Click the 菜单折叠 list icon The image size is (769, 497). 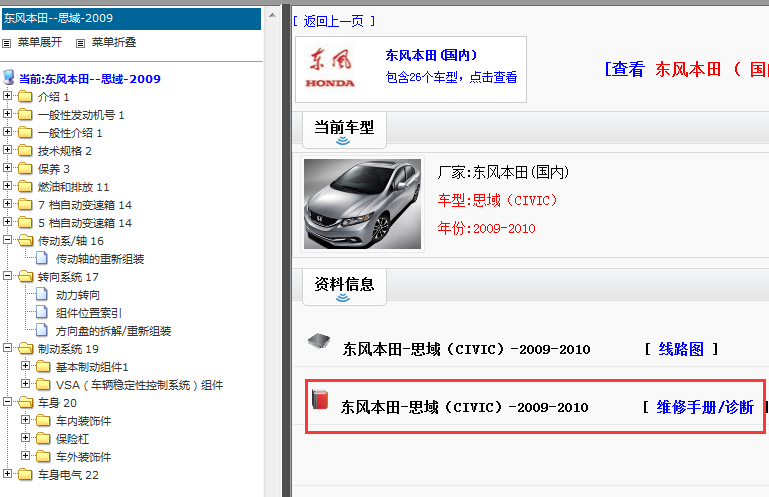(80, 43)
